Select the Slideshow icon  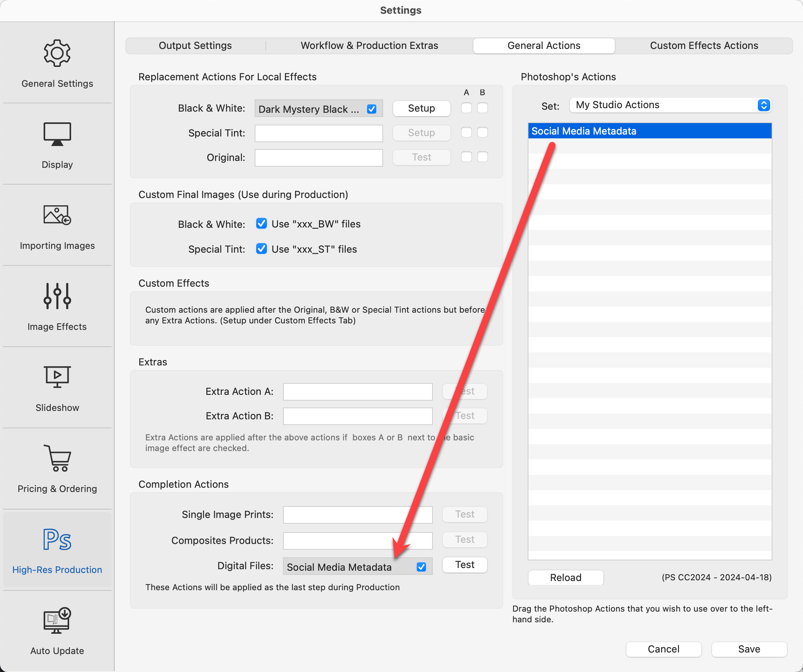(57, 377)
